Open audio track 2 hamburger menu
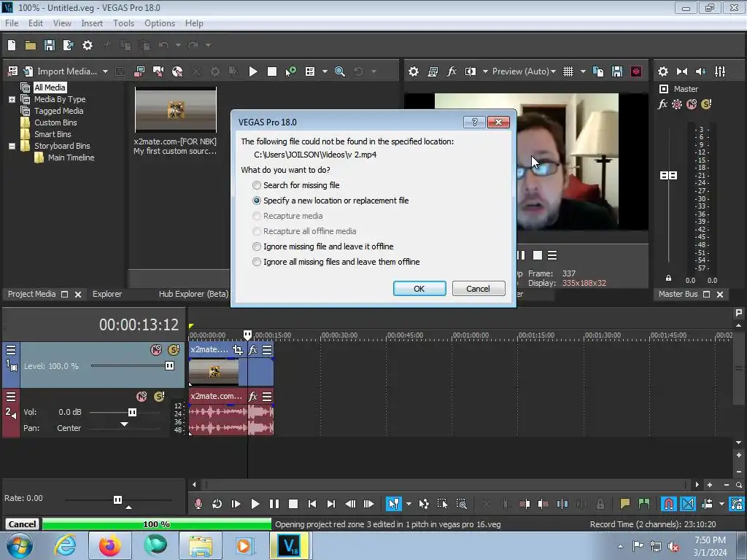This screenshot has height=560, width=747. 11,397
